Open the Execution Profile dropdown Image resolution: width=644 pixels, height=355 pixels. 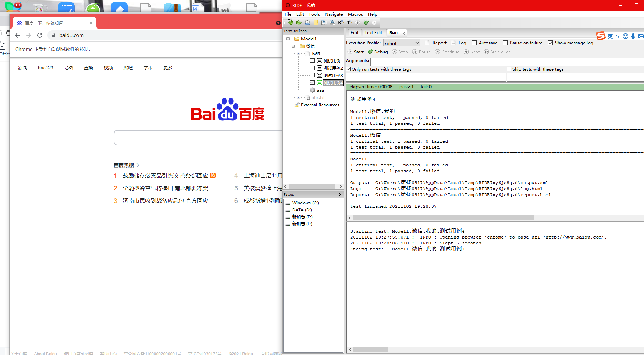click(417, 43)
